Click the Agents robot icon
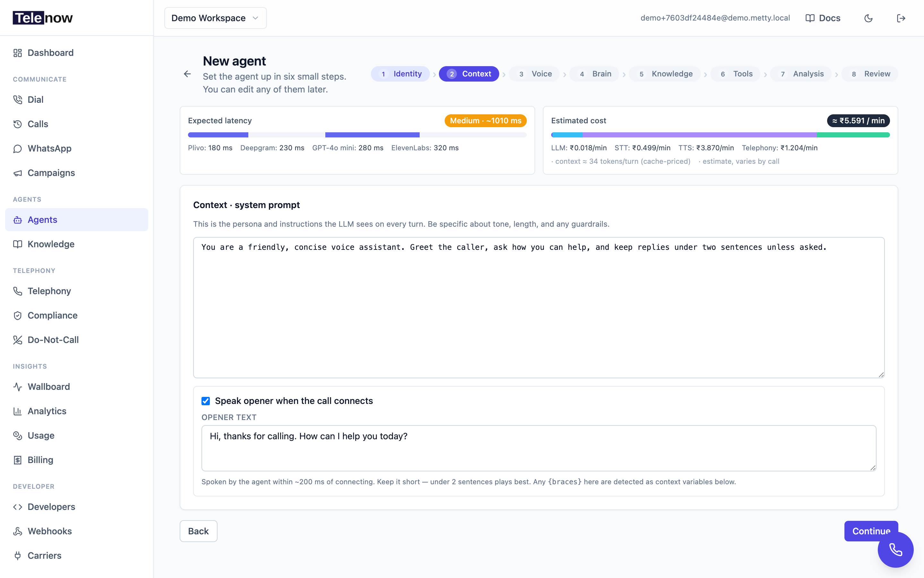The image size is (924, 578). 18,220
